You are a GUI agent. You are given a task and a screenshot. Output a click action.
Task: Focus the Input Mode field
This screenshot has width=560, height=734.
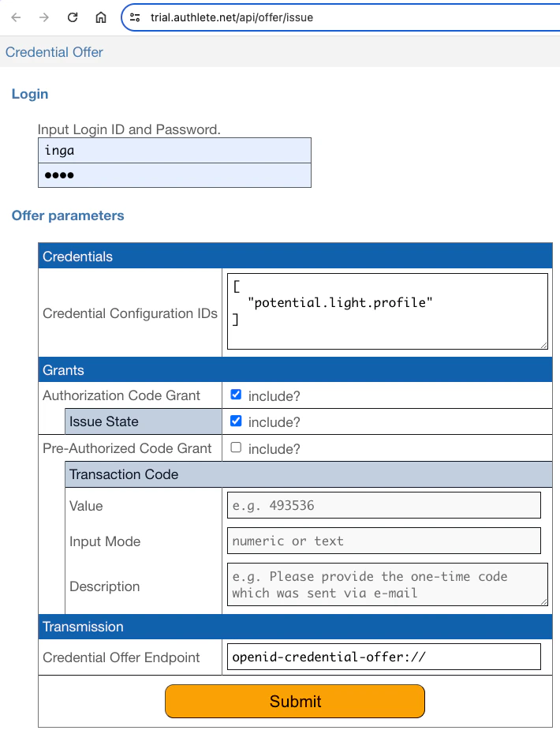(x=383, y=541)
